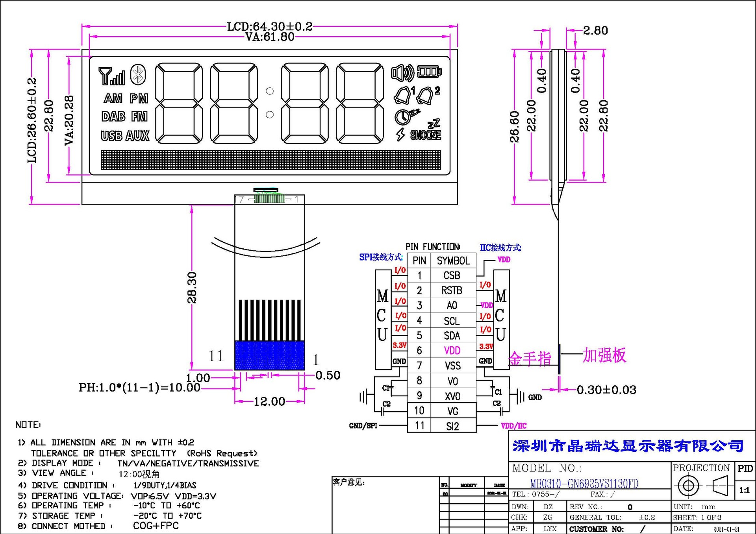Click the projection symbol concentric circles
This screenshot has width=756, height=534.
688,486
